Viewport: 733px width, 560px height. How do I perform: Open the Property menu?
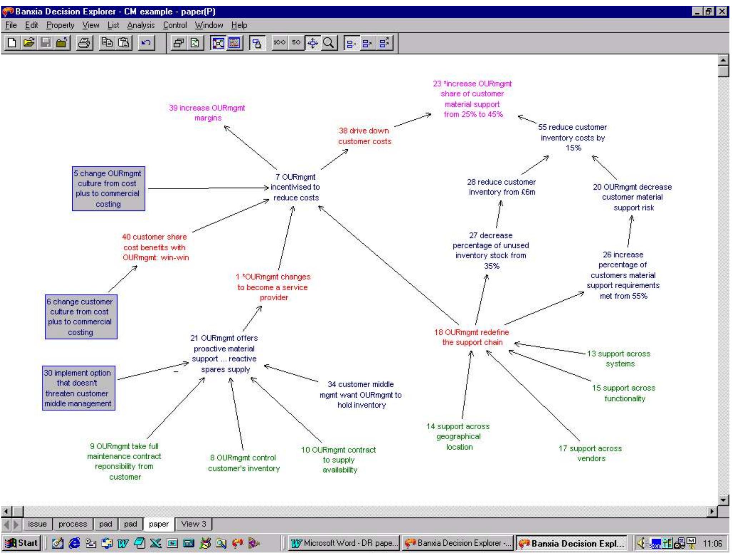coord(60,25)
